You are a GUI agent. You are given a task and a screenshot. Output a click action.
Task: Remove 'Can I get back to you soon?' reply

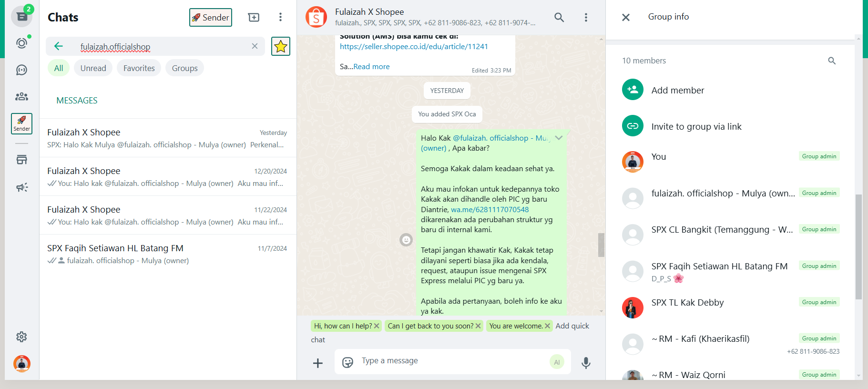tap(478, 326)
